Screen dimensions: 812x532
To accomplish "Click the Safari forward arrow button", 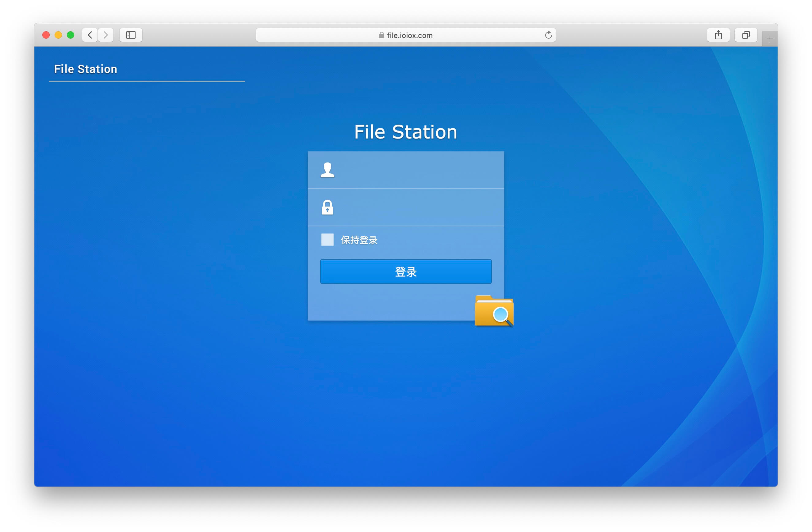I will (106, 35).
